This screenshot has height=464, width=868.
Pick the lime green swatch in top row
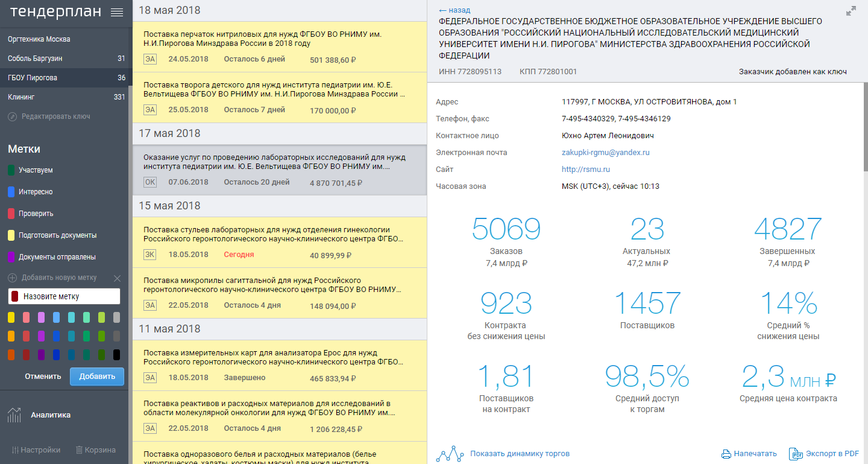102,317
